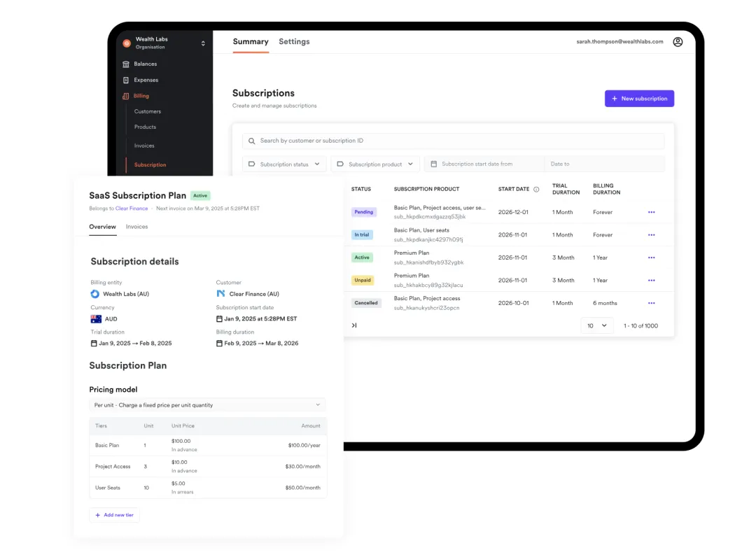Click the sarah.thompson@wealthlabs.com account email
This screenshot has width=756, height=557.
619,42
